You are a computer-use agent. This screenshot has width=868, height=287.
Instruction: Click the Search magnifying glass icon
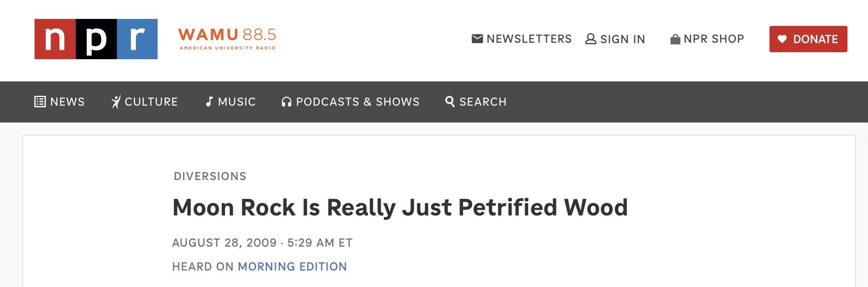click(x=450, y=102)
